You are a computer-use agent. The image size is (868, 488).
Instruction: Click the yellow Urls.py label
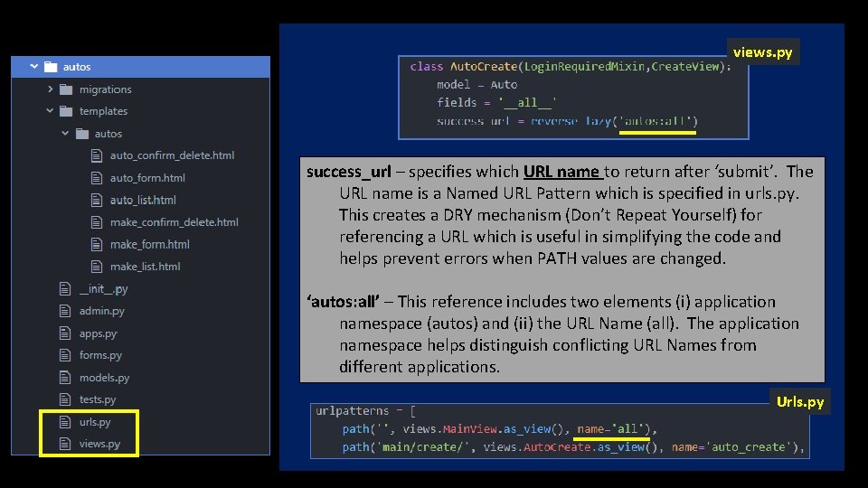tap(800, 401)
